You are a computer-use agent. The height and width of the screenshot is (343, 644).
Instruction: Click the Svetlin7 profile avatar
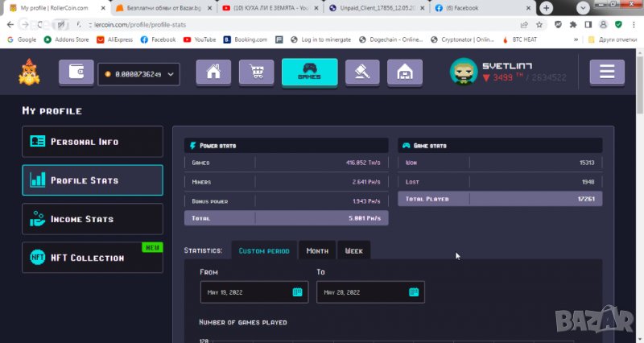point(463,72)
